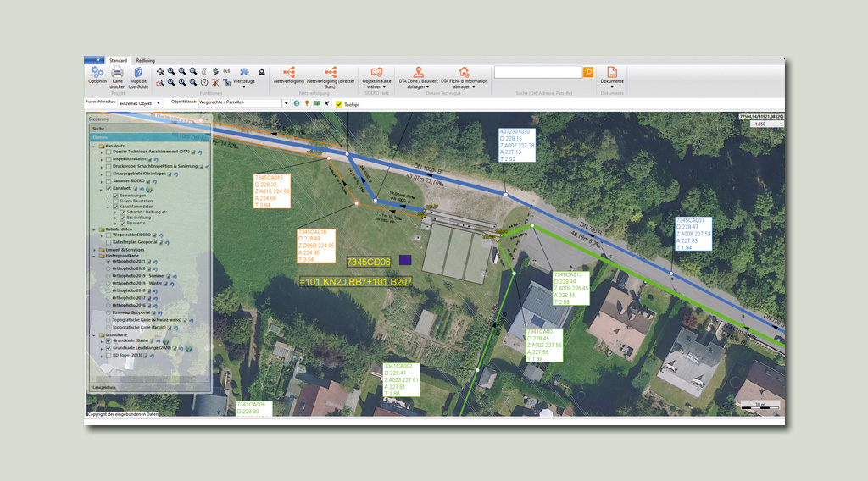Viewport: 868px width, 481px height.
Task: Open the Auswahlmodus dropdown
Action: pos(161,103)
